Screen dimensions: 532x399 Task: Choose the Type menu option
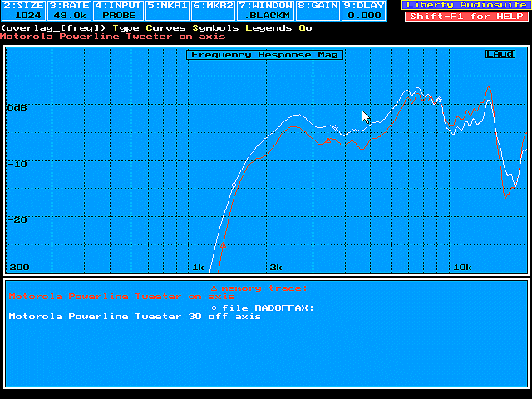click(x=126, y=28)
